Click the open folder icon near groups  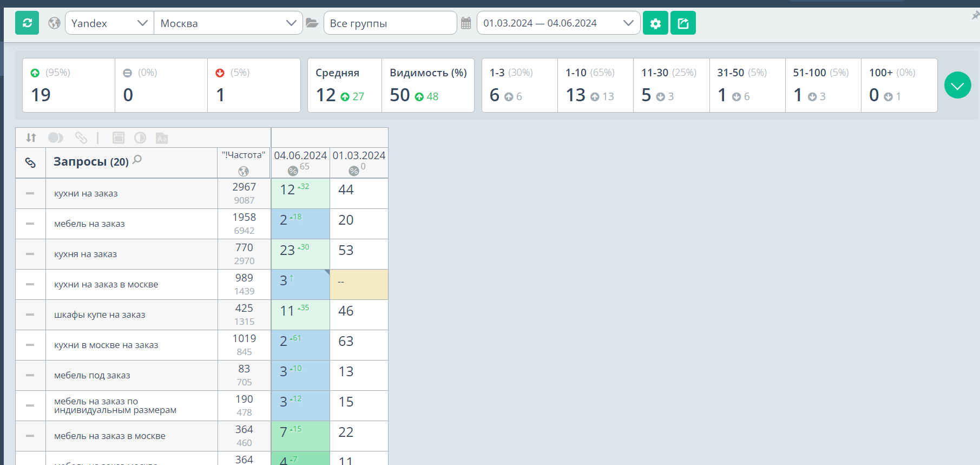coord(312,23)
